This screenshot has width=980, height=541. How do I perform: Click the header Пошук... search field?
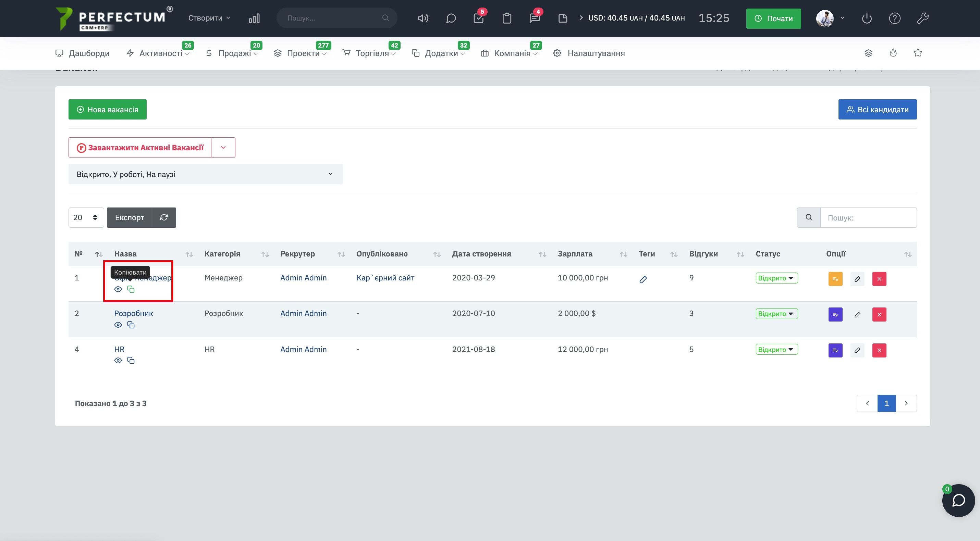[x=337, y=18]
